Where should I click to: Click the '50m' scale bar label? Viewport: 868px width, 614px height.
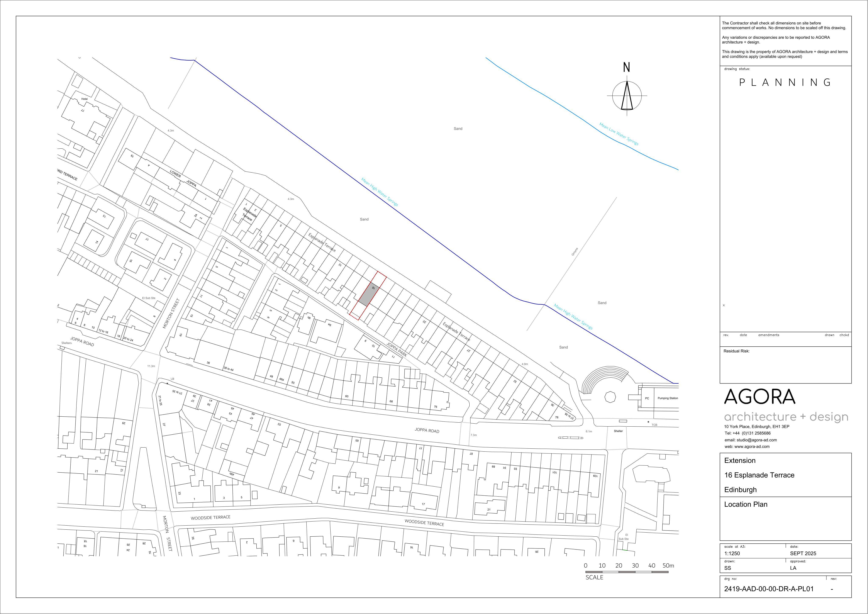point(668,566)
